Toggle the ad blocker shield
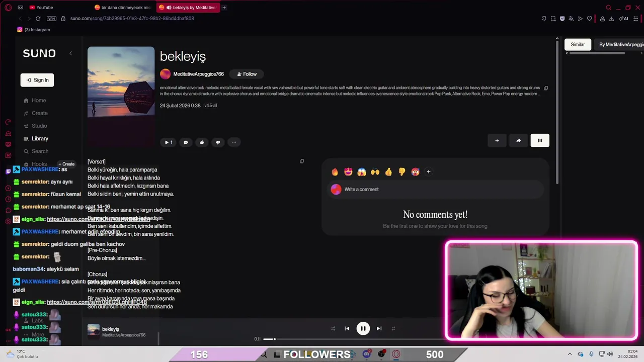Screen dimensions: 644x362 point(562,19)
